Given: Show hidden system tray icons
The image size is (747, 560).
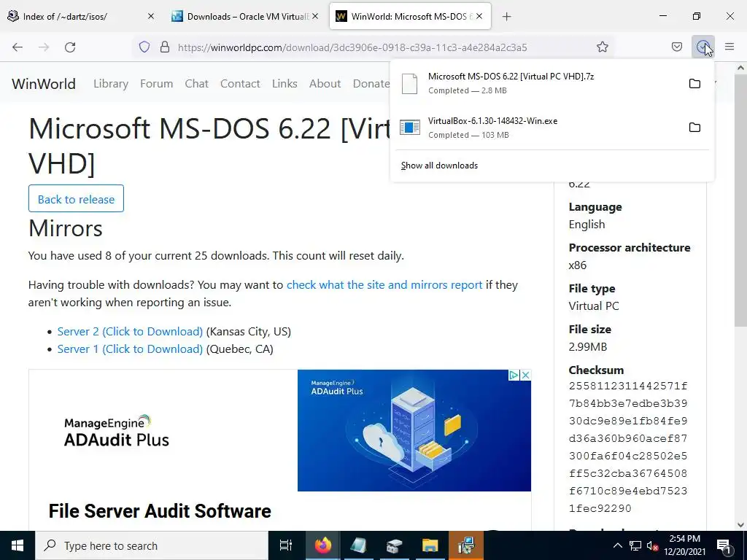Looking at the screenshot, I should point(617,545).
